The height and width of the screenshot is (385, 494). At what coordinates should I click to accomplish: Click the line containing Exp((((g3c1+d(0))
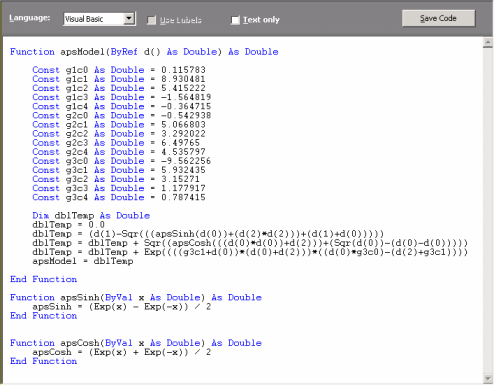click(x=250, y=252)
